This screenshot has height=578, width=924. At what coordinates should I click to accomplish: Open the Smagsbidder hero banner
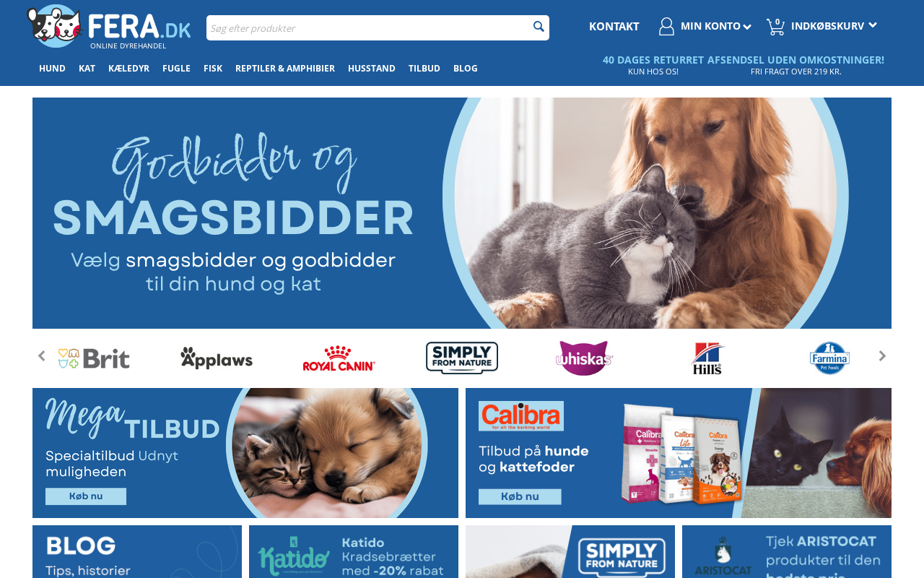(462, 213)
